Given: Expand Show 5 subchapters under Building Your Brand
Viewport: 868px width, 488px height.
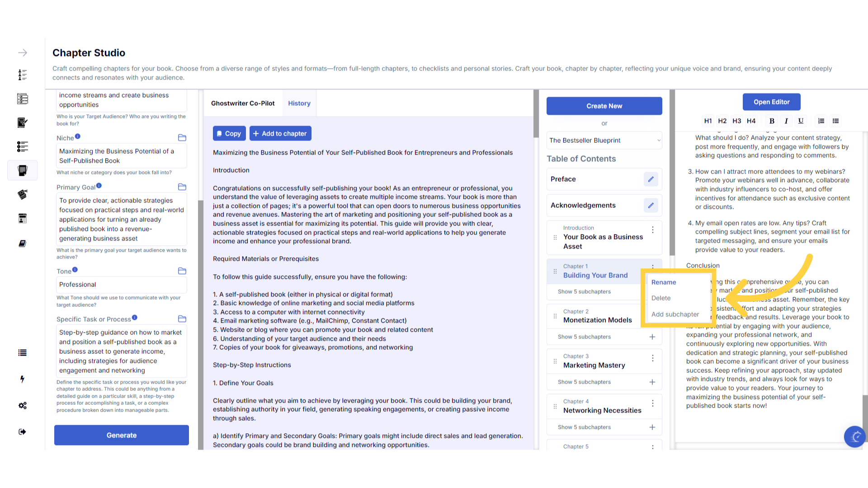Looking at the screenshot, I should pyautogui.click(x=584, y=291).
